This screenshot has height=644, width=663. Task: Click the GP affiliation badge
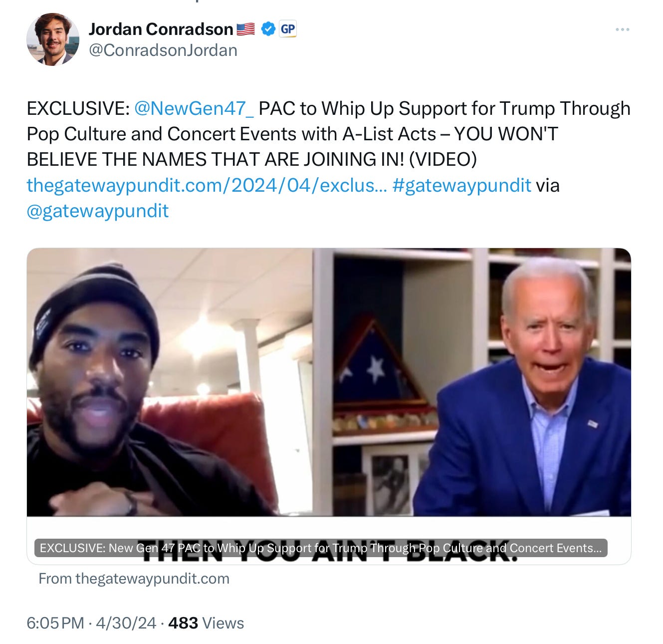coord(287,29)
